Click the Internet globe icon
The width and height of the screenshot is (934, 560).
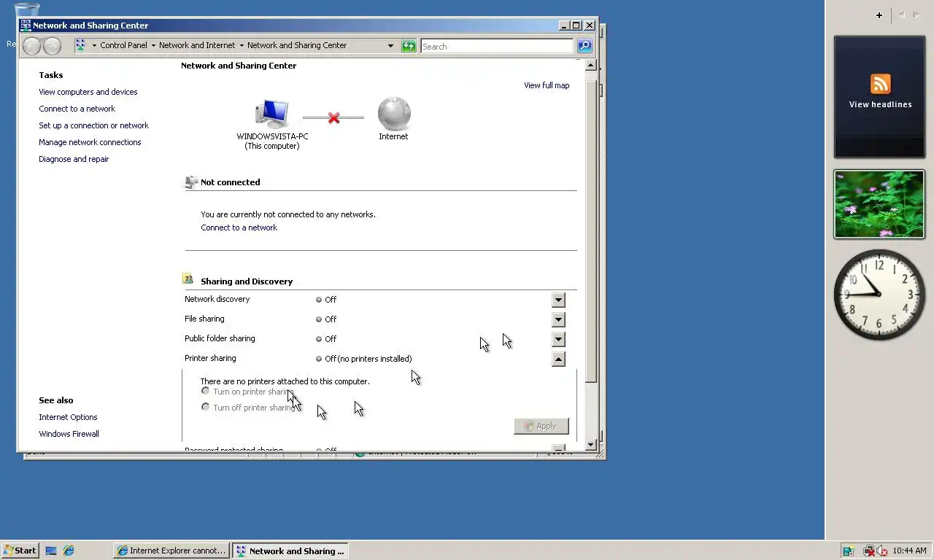pyautogui.click(x=394, y=114)
